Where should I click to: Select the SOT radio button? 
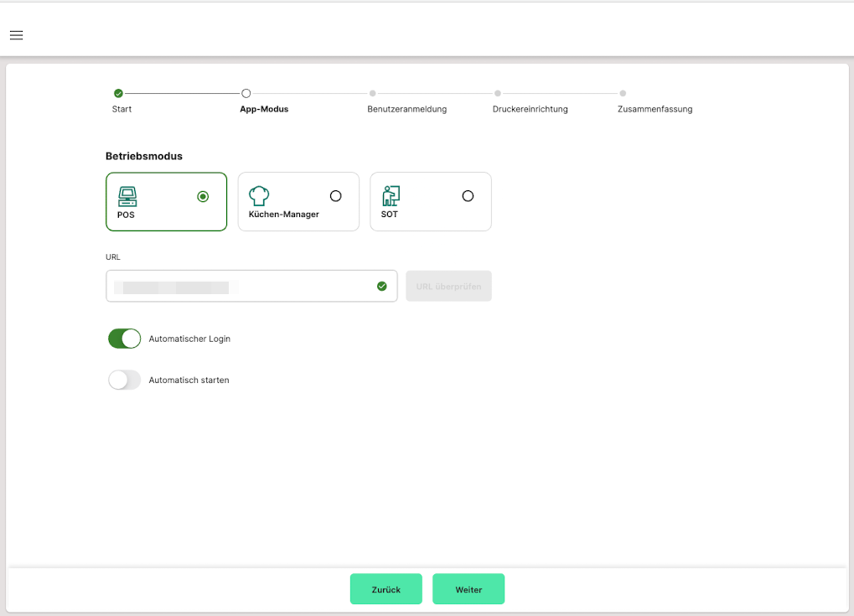[468, 196]
